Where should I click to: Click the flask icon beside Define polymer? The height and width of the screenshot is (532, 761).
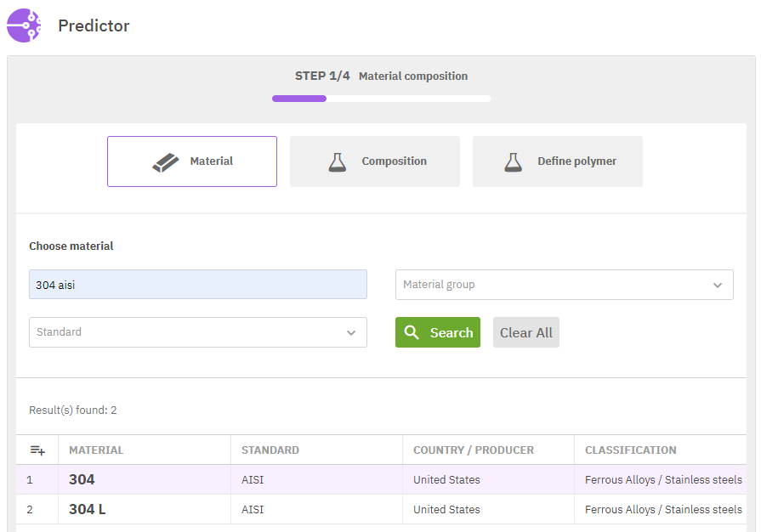tap(513, 161)
